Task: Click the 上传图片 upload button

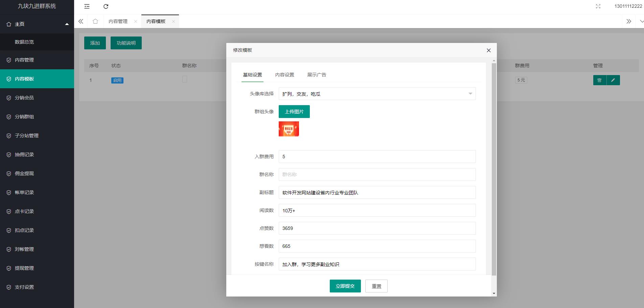Action: coord(294,112)
